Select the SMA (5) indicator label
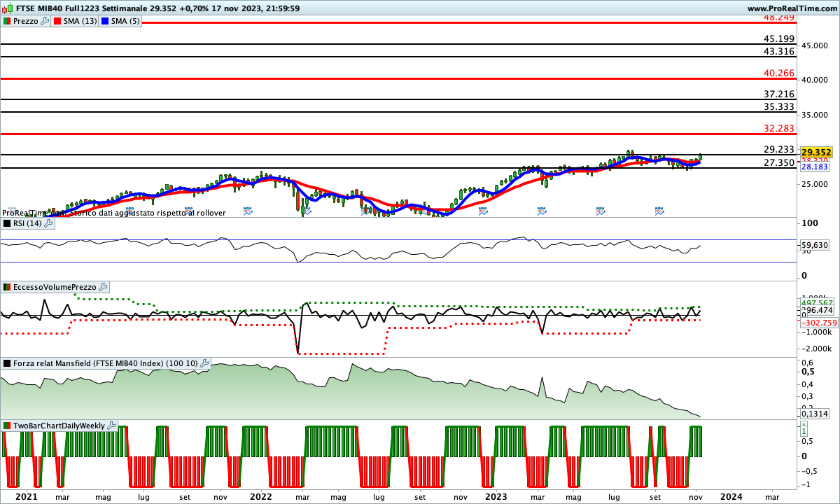Image resolution: width=840 pixels, height=504 pixels. coord(125,21)
